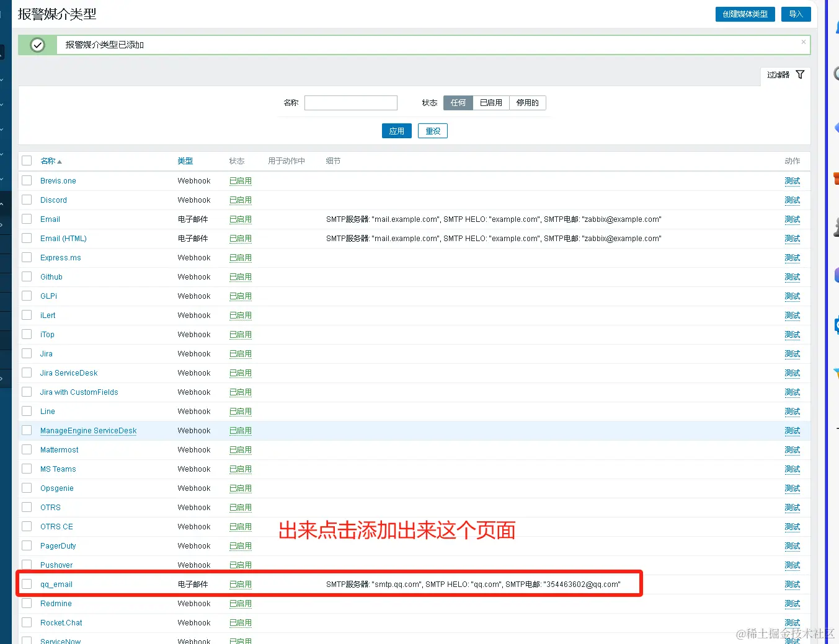
Task: Open the Pushover media type link
Action: pyautogui.click(x=56, y=565)
